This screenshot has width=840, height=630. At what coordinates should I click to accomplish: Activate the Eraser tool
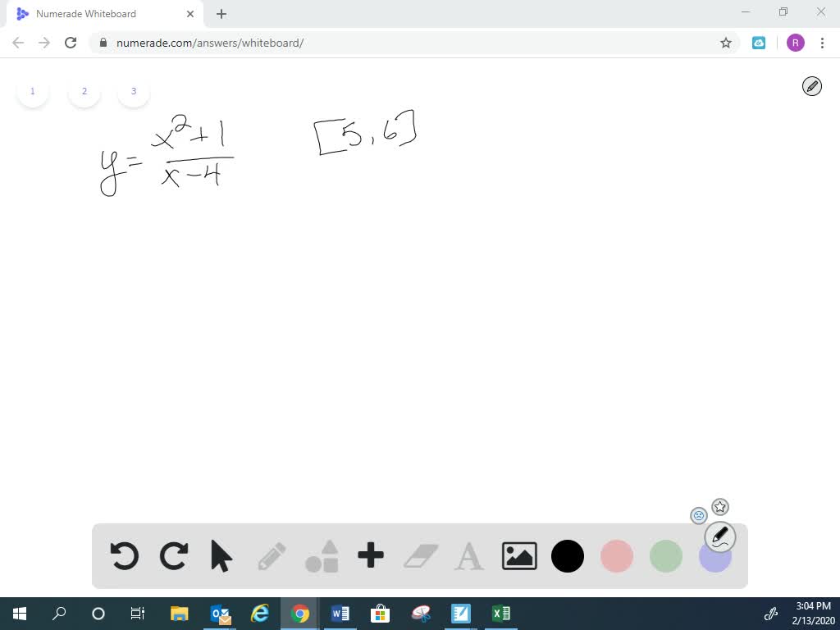click(420, 556)
